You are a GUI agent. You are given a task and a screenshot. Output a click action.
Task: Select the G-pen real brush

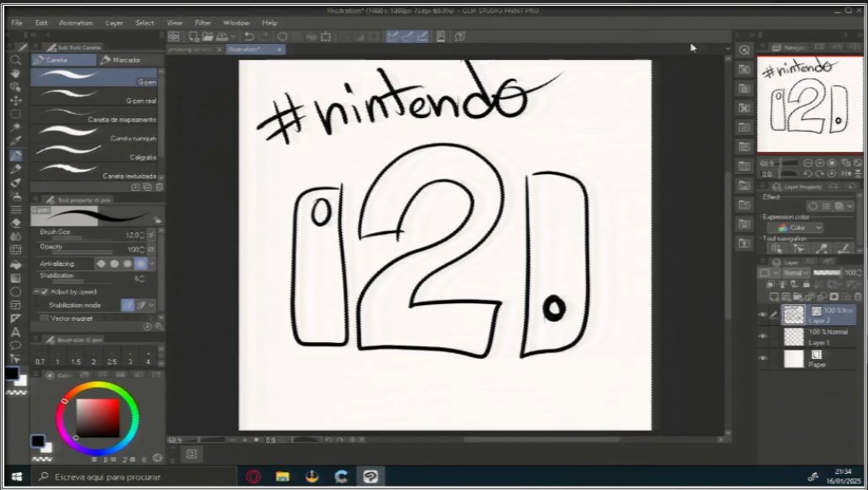click(94, 95)
